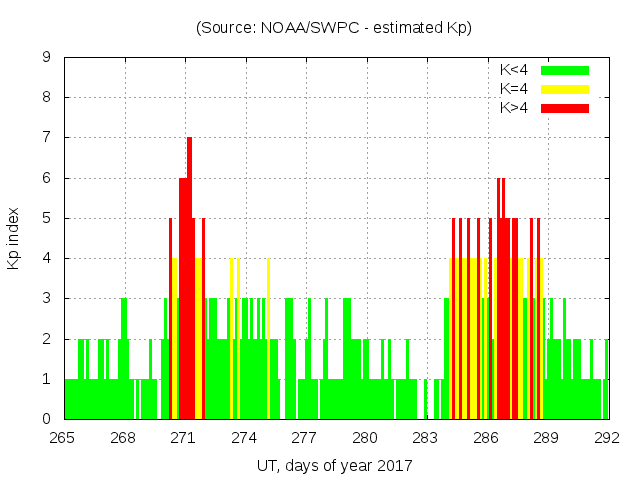Click y-axis tick label 0
Screen dimensions: 640x480
point(47,419)
